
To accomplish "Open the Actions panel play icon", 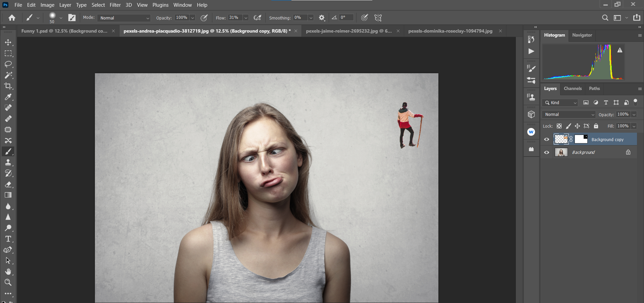I will click(531, 51).
